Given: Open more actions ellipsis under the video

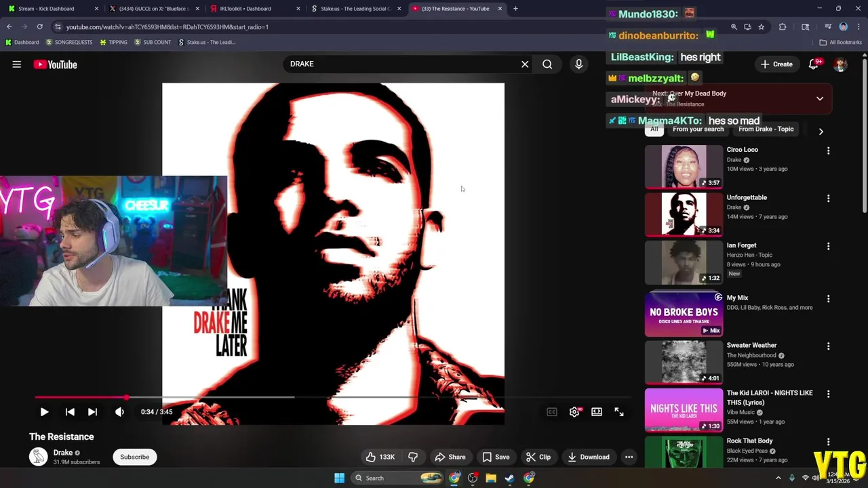Looking at the screenshot, I should 629,457.
